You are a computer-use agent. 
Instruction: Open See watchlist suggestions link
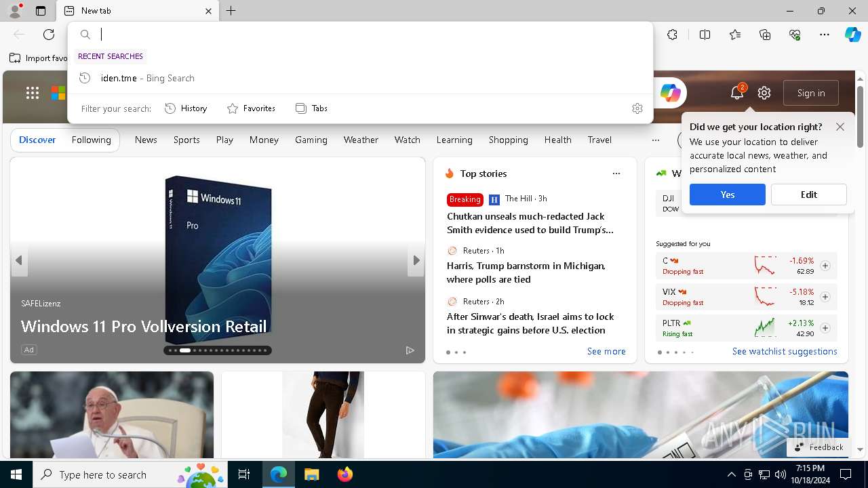pyautogui.click(x=785, y=351)
